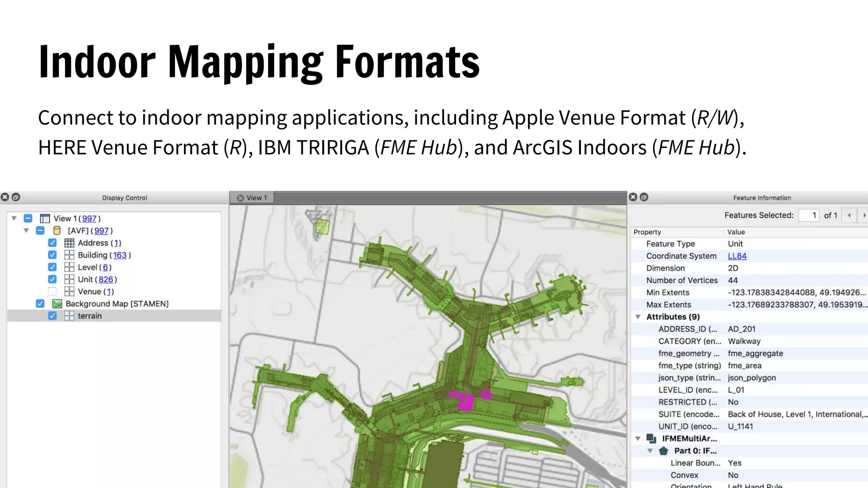Open the LL84 coordinate system link

737,256
